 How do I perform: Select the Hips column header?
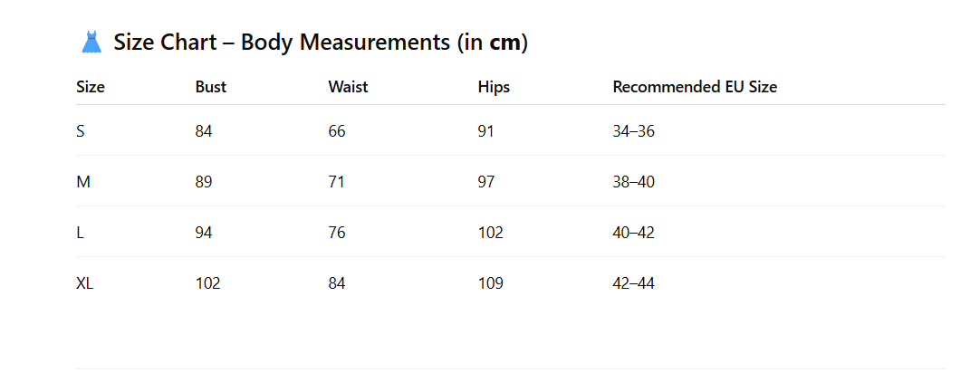[494, 87]
